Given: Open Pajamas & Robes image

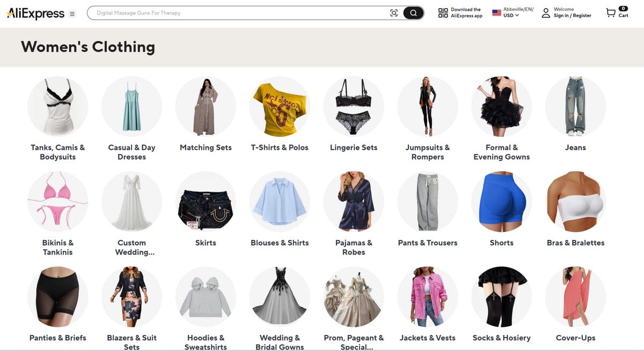Looking at the screenshot, I should [x=354, y=201].
